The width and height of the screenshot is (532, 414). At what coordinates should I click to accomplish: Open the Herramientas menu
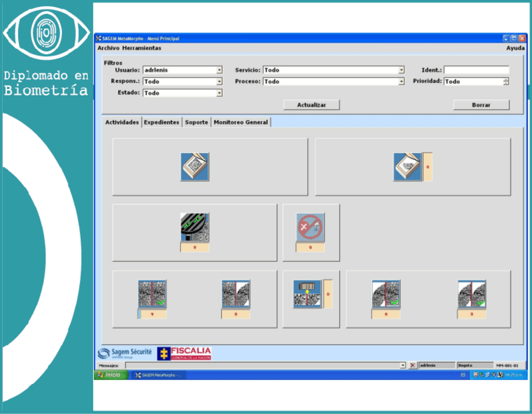142,48
